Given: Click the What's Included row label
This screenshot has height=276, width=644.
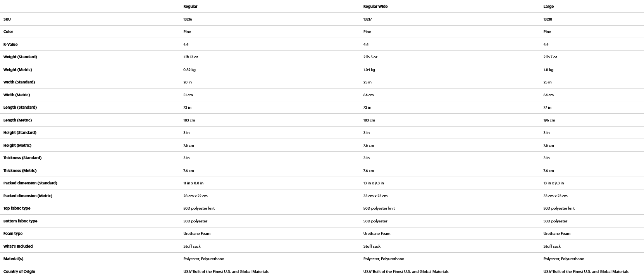Looking at the screenshot, I should pos(18,246).
